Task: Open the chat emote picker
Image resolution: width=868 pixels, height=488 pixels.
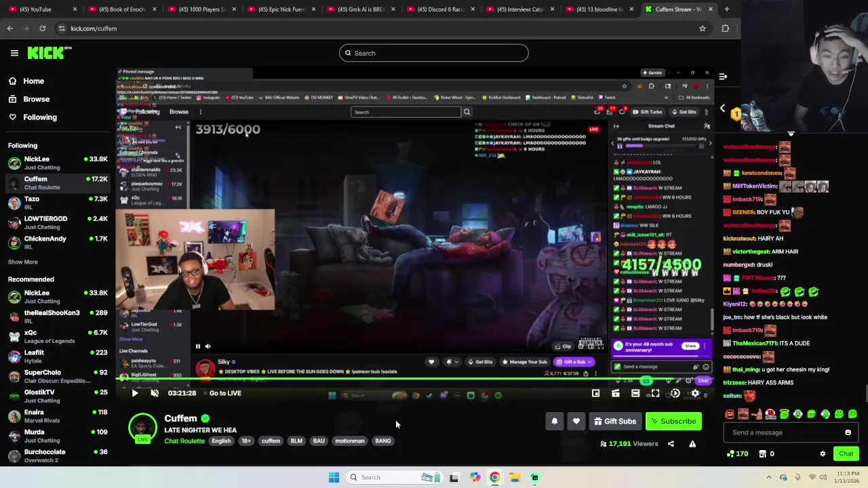Action: pos(848,432)
